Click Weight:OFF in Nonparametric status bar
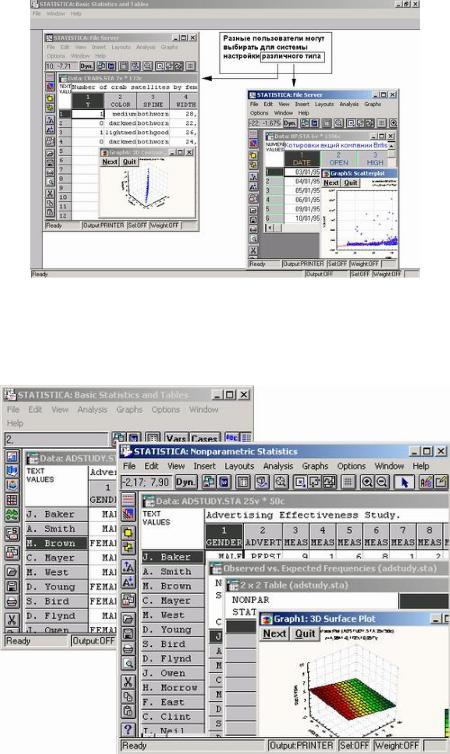450x754 pixels. 396,745
